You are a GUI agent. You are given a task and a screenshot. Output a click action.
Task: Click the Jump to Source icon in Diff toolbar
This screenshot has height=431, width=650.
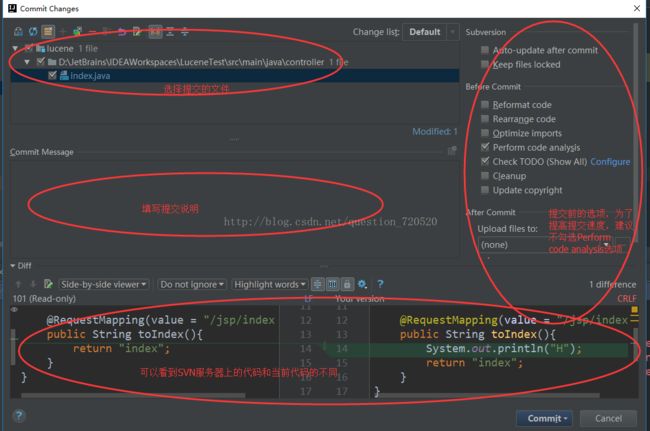point(48,284)
